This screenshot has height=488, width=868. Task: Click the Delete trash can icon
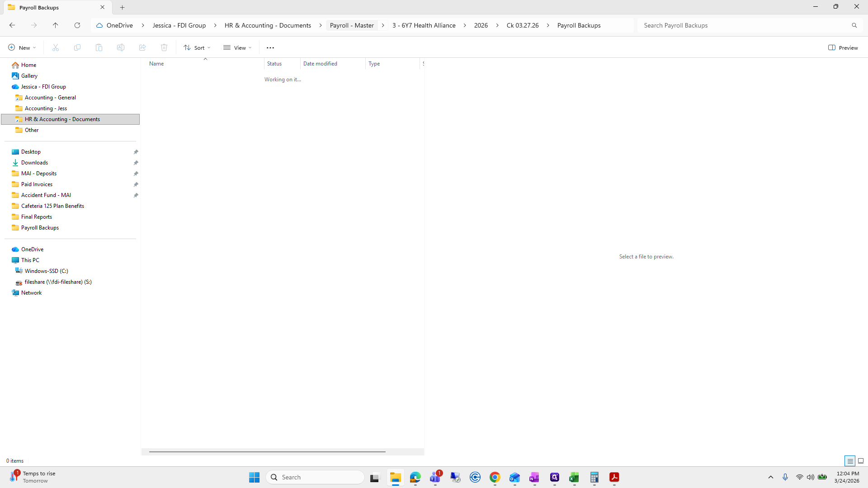pyautogui.click(x=164, y=47)
